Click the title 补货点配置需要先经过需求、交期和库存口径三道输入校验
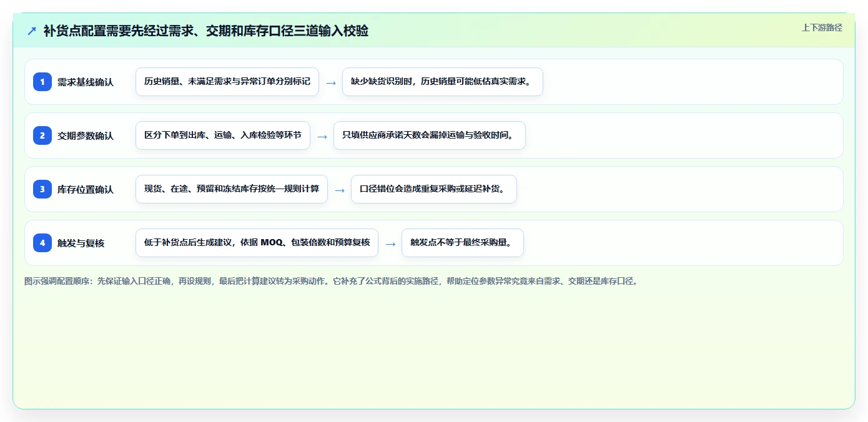The height and width of the screenshot is (422, 868). coord(205,31)
